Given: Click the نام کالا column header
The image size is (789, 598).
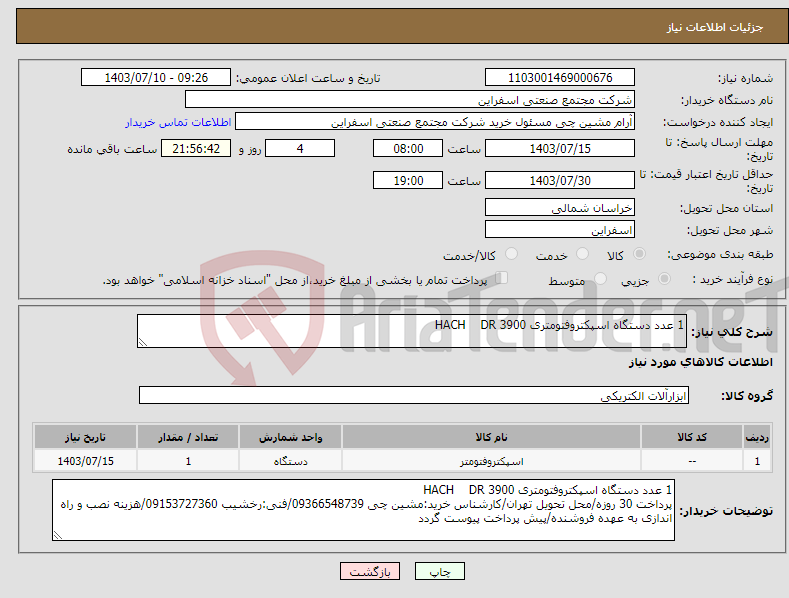Looking at the screenshot, I should click(x=491, y=437).
